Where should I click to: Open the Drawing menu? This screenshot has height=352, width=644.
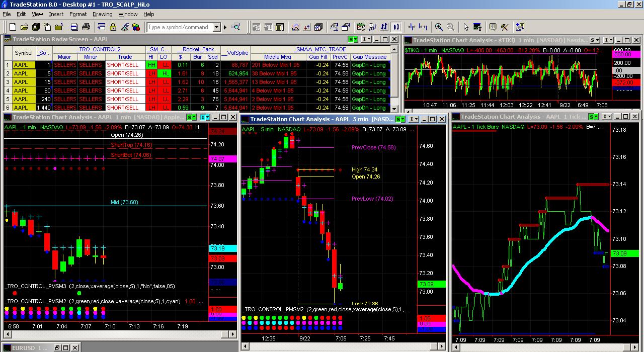pos(103,14)
